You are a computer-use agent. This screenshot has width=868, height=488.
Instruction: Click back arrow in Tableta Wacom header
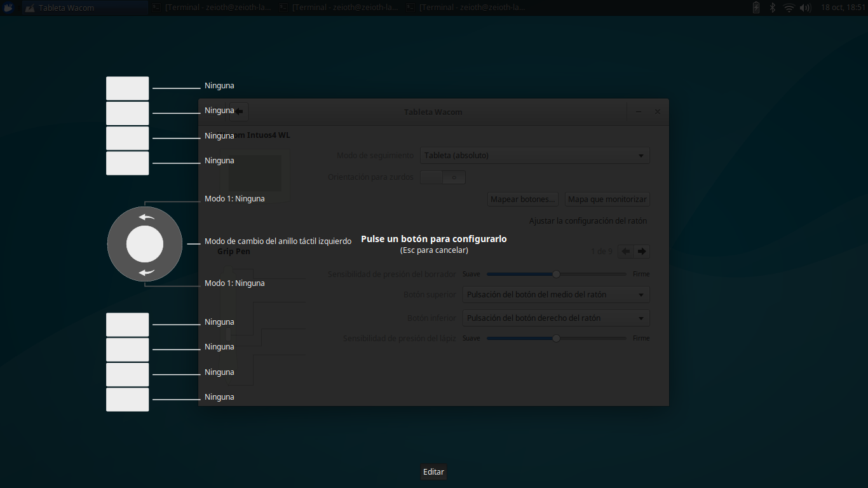[x=240, y=112]
